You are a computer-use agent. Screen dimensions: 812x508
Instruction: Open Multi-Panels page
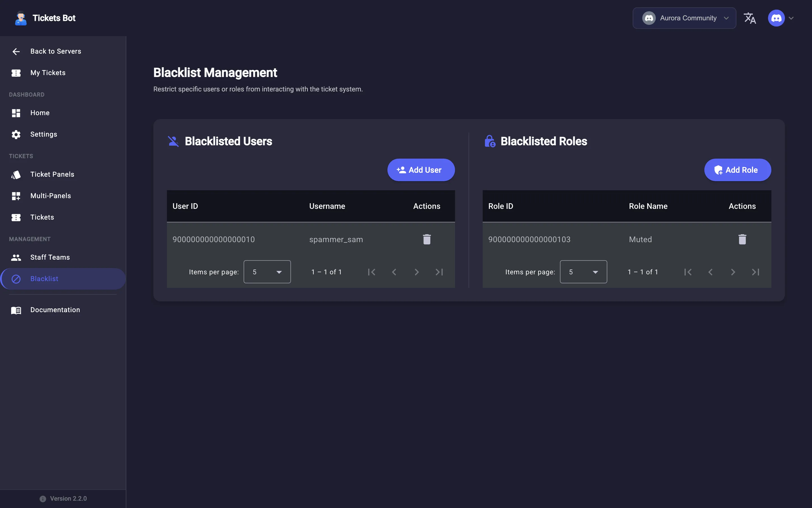[63, 196]
